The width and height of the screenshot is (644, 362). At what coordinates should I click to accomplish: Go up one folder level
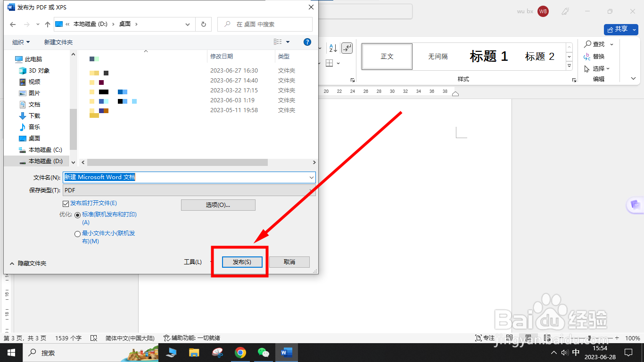[x=48, y=24]
